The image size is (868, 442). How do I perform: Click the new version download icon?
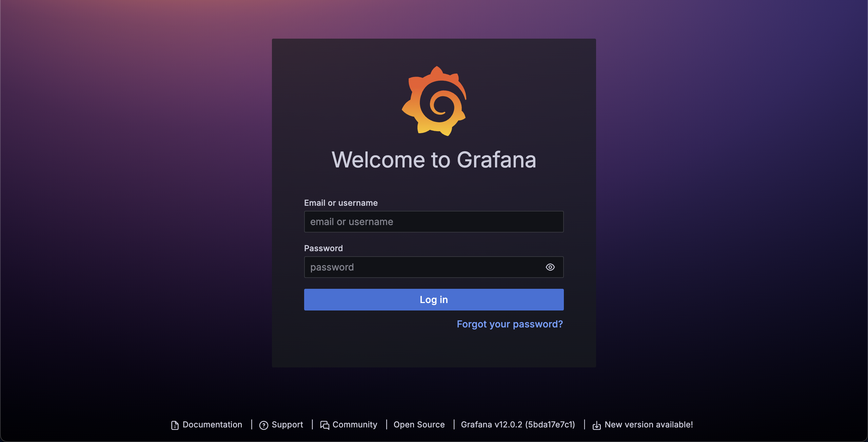(x=597, y=425)
